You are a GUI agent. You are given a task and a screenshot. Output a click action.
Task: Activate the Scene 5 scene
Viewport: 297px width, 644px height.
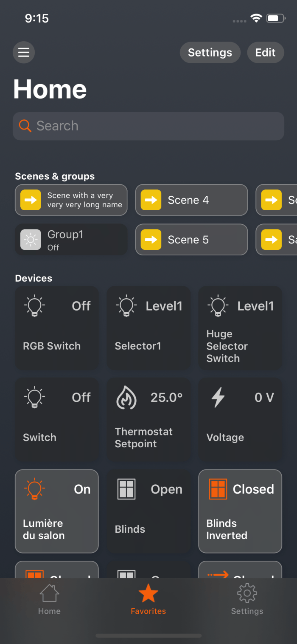pos(191,240)
